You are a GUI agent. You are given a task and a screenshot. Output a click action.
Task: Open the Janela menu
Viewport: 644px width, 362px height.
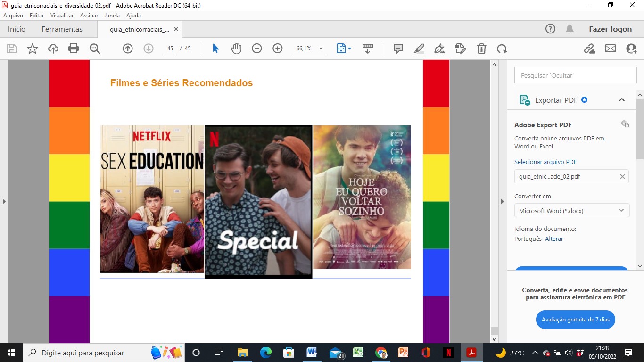[x=112, y=15]
